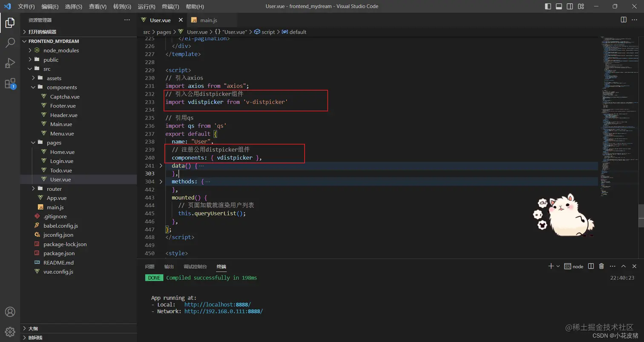Create a new terminal with plus icon
Viewport: 644px width, 342px height.
tap(551, 266)
